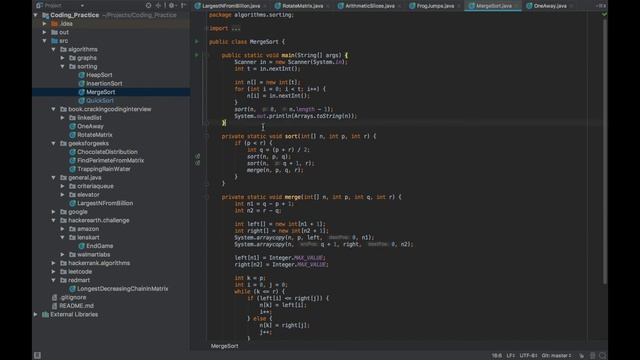Click criteriaqueue package row
Screen dimensions: 640x360
[111, 186]
